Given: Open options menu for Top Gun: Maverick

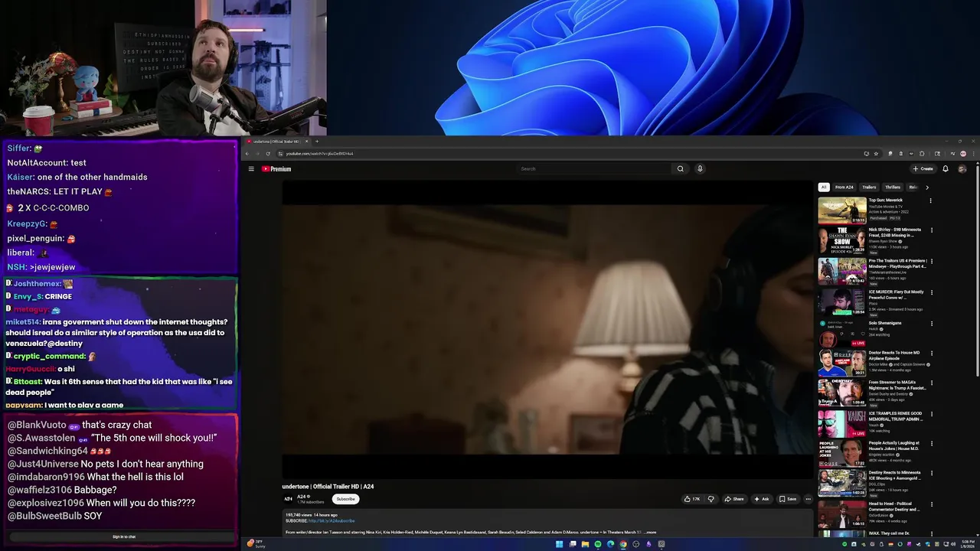Looking at the screenshot, I should click(x=931, y=201).
